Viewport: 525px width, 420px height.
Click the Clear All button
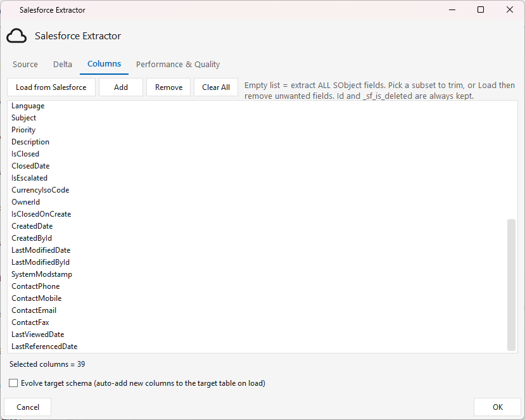coord(216,87)
